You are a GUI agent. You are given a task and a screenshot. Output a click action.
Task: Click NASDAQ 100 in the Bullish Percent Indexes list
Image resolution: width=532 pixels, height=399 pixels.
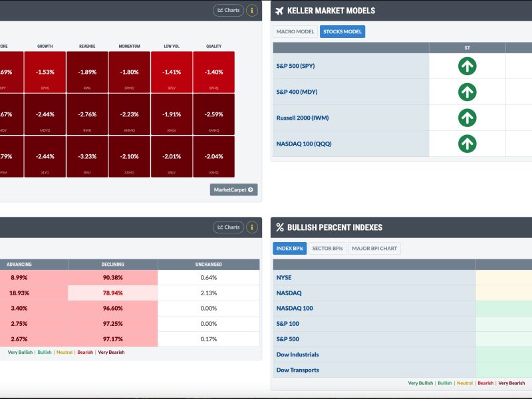point(295,308)
